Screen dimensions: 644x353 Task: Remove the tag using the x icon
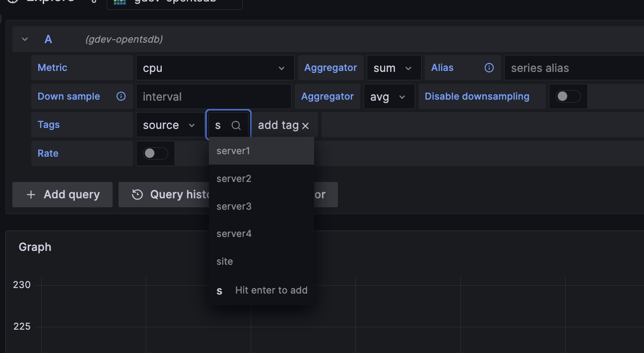coord(306,125)
